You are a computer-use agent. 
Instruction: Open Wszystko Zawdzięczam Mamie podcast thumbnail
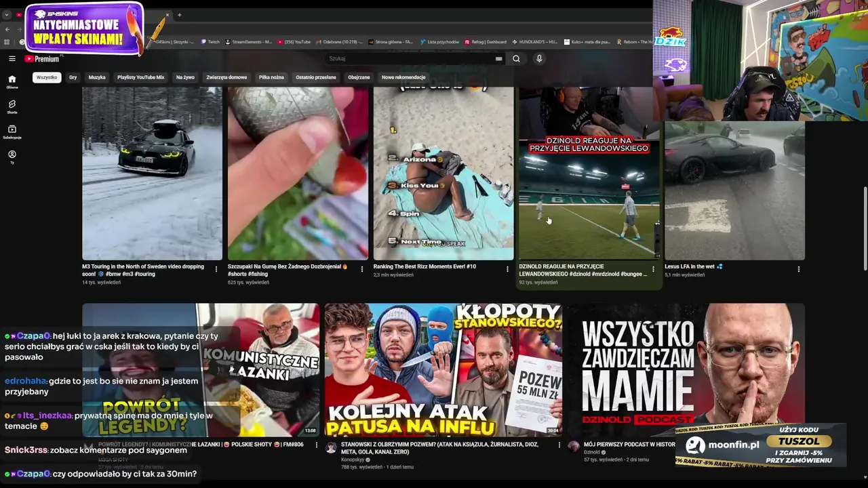click(x=686, y=370)
